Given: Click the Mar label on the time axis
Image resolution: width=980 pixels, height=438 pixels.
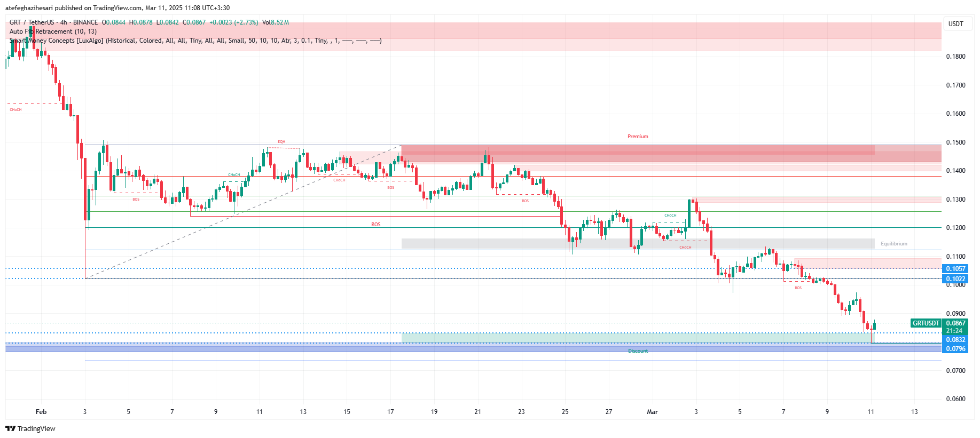Looking at the screenshot, I should click(652, 412).
